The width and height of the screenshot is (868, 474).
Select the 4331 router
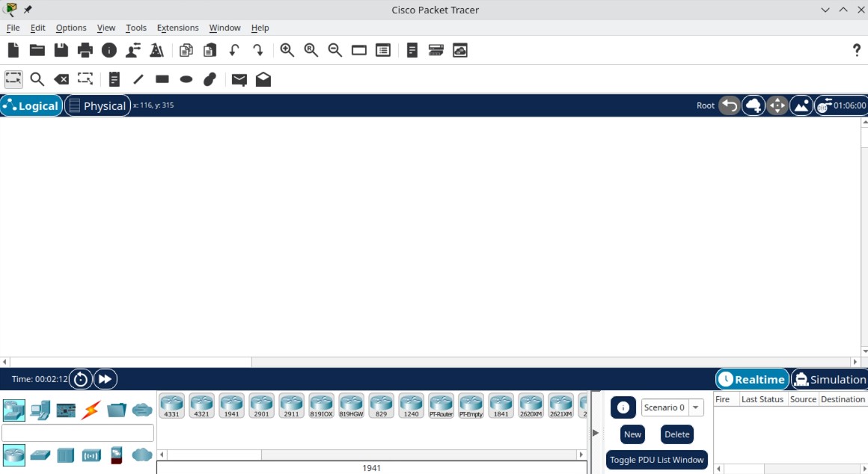point(171,406)
